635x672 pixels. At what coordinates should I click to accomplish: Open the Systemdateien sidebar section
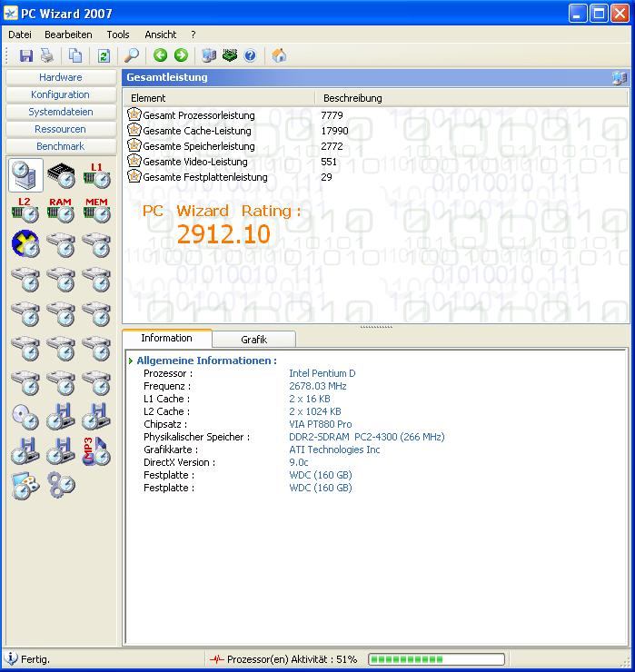61,112
